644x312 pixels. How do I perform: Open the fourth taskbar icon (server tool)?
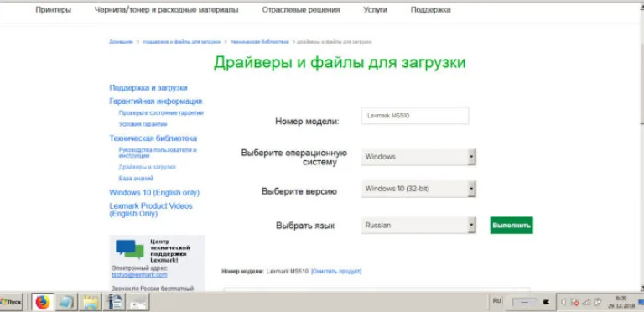tap(115, 303)
